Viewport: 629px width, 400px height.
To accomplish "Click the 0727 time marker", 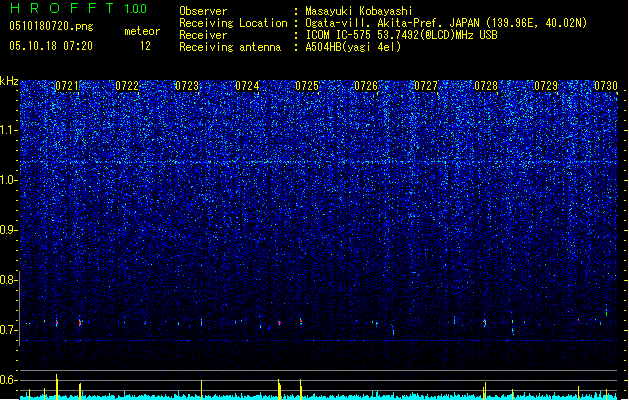I will (426, 86).
